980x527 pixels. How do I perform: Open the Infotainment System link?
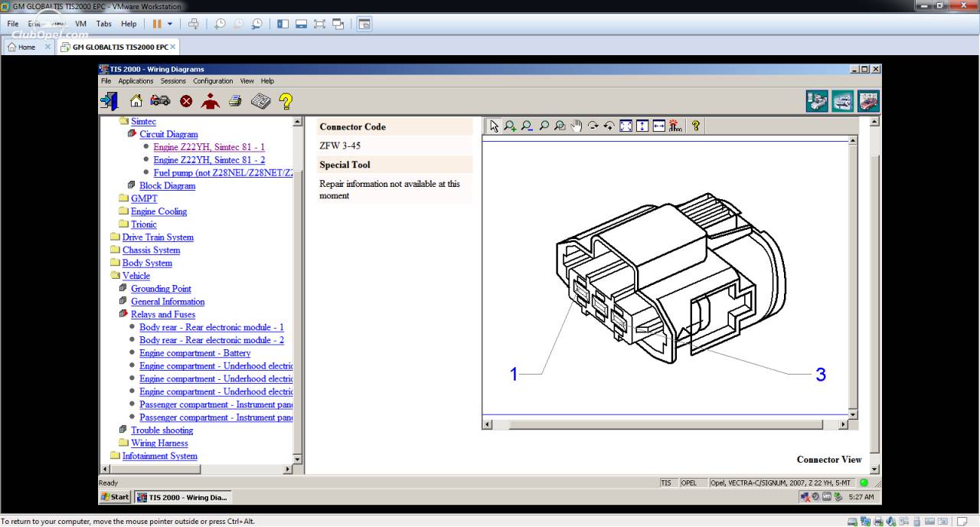coord(159,456)
